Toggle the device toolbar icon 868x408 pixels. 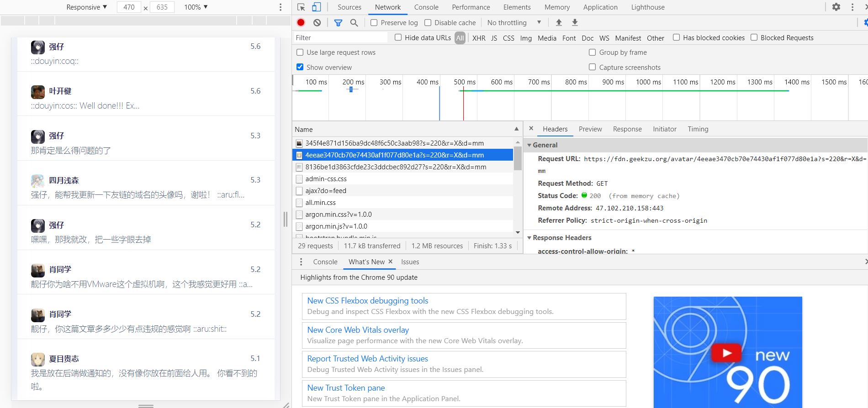pos(316,7)
